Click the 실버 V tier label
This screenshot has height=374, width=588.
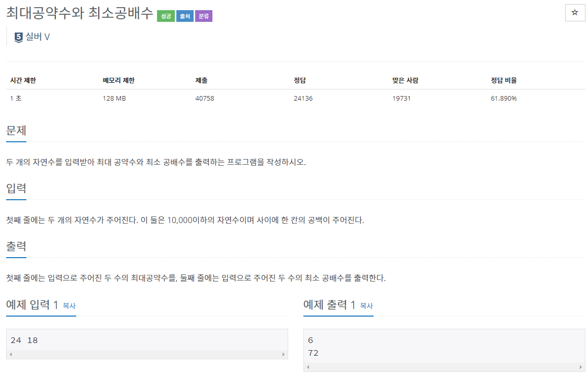[38, 37]
